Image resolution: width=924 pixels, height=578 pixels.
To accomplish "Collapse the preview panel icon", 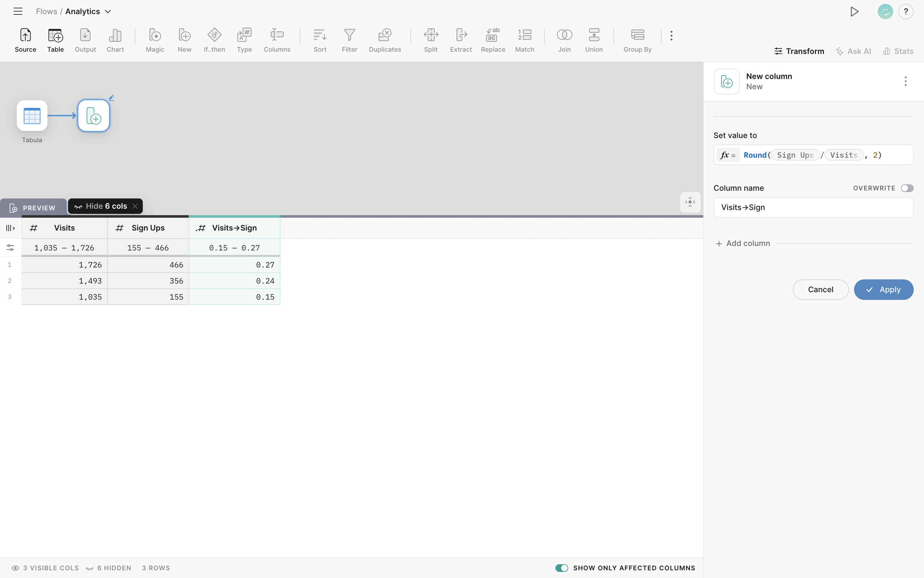I will (690, 202).
